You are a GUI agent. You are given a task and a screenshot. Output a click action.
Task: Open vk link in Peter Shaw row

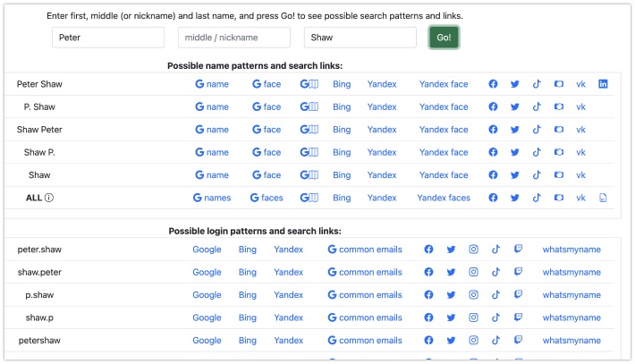[580, 84]
